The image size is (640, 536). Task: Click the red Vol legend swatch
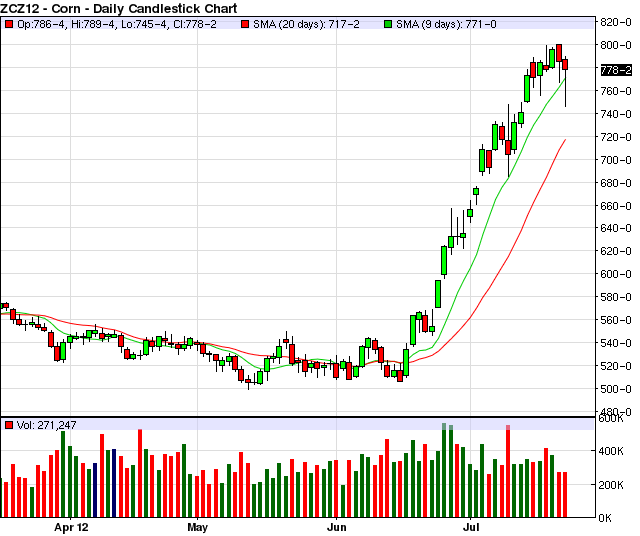click(9, 425)
